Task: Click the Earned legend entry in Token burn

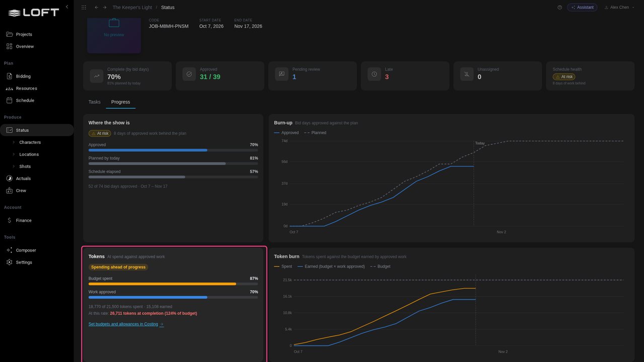Action: point(331,266)
